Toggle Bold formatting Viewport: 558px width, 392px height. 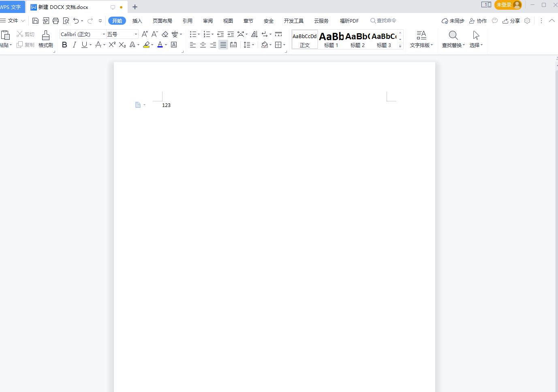click(x=64, y=45)
